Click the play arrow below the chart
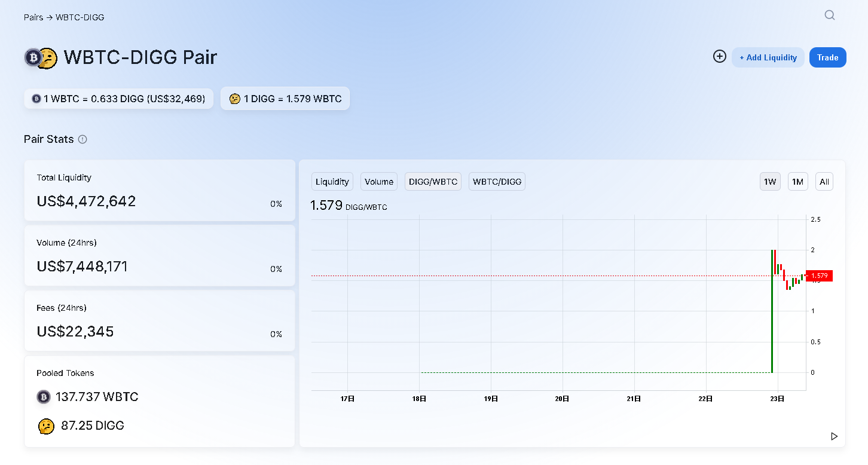Viewport: 868px width, 465px height. (x=834, y=436)
